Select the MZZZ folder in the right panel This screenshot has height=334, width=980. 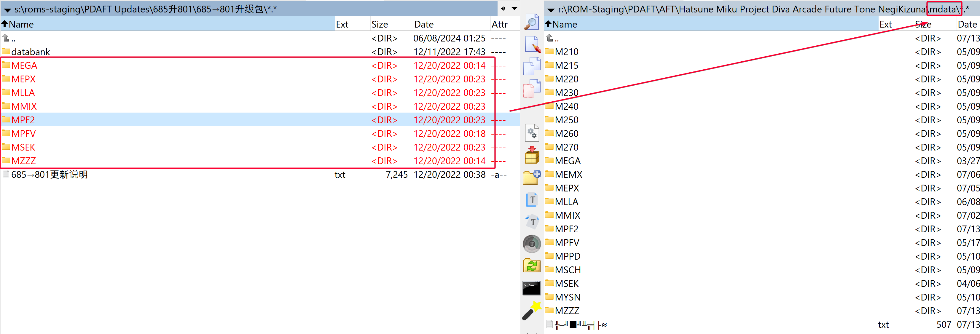pyautogui.click(x=762, y=311)
